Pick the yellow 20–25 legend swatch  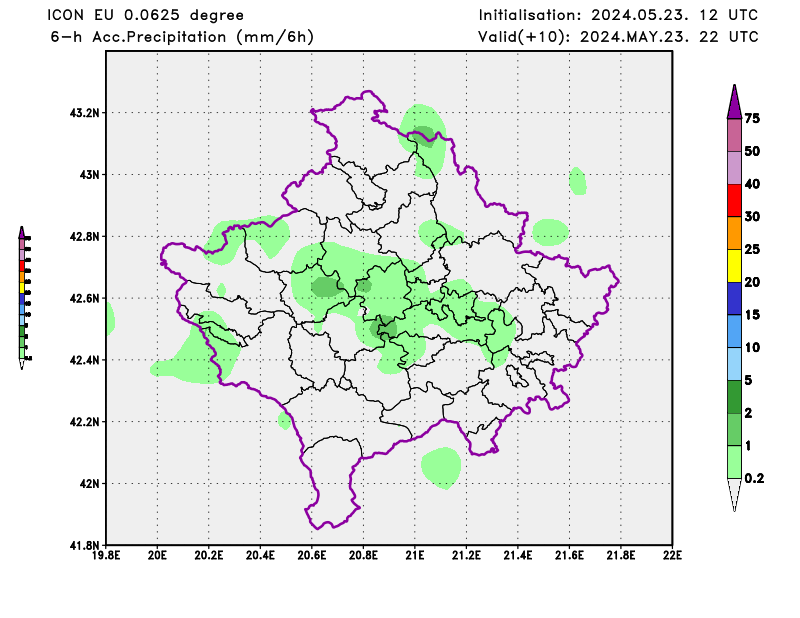tap(734, 266)
